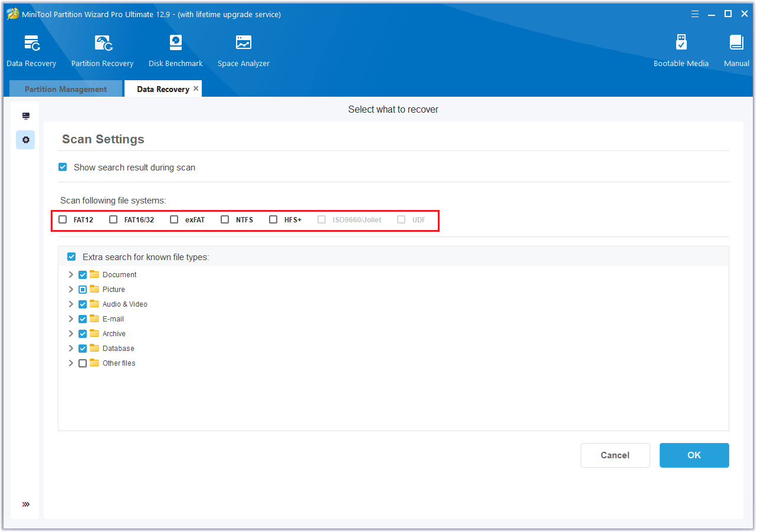Check the NTFS file system option

(x=225, y=219)
